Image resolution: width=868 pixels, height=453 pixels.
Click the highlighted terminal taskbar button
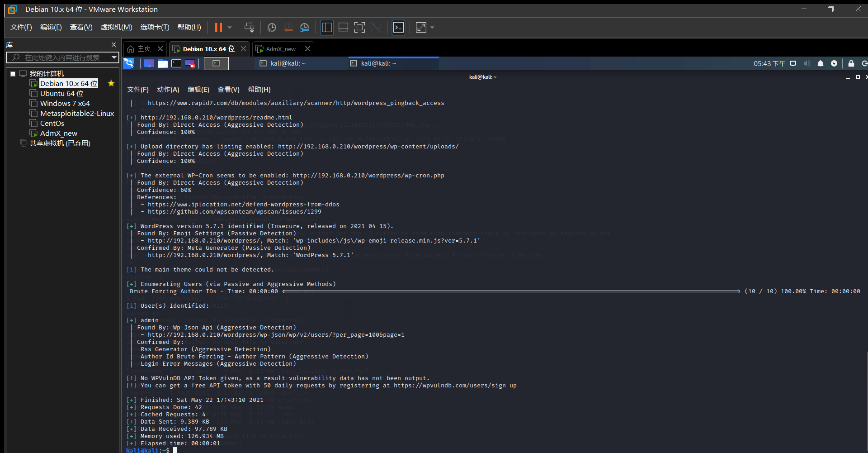(x=216, y=63)
